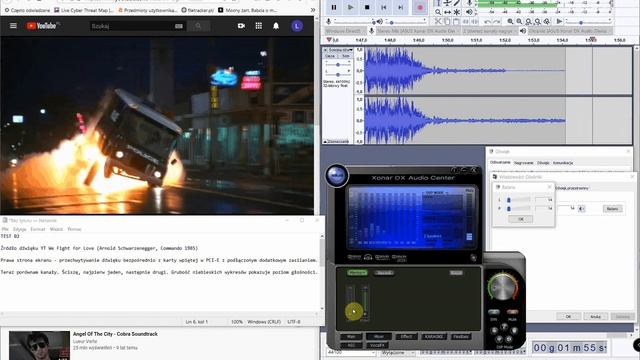Redo action in Audacity toolbar
Screen dimensions: 640x360
497,21
